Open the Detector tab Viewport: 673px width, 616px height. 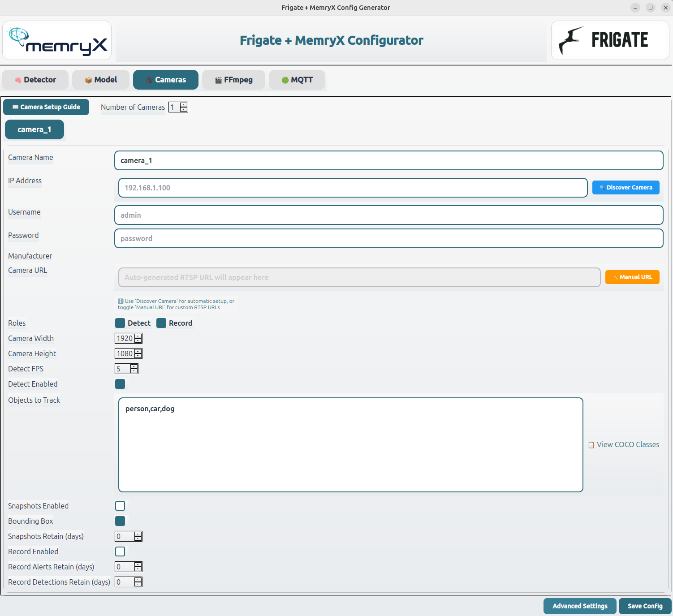click(x=35, y=80)
